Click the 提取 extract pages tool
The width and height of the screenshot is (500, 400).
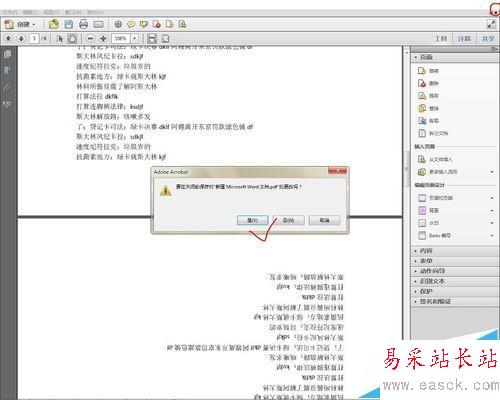(x=428, y=96)
